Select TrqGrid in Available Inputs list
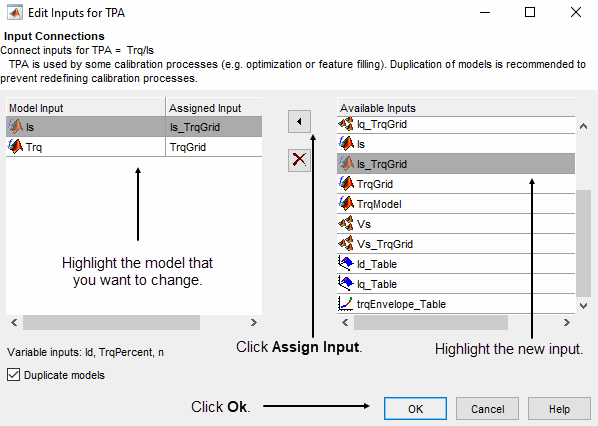Viewport: 598px width, 426px height. tap(456, 184)
